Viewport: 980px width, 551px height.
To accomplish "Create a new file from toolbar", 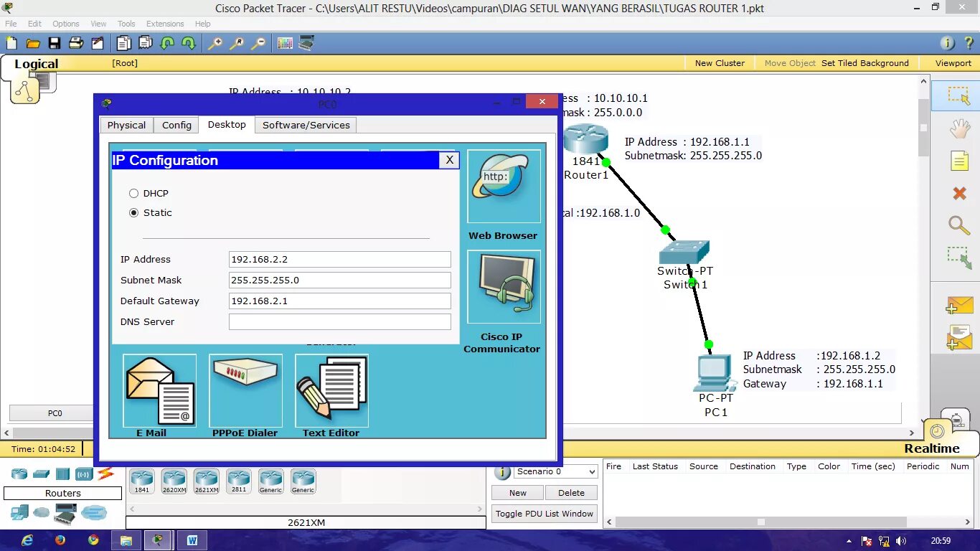I will coord(11,43).
